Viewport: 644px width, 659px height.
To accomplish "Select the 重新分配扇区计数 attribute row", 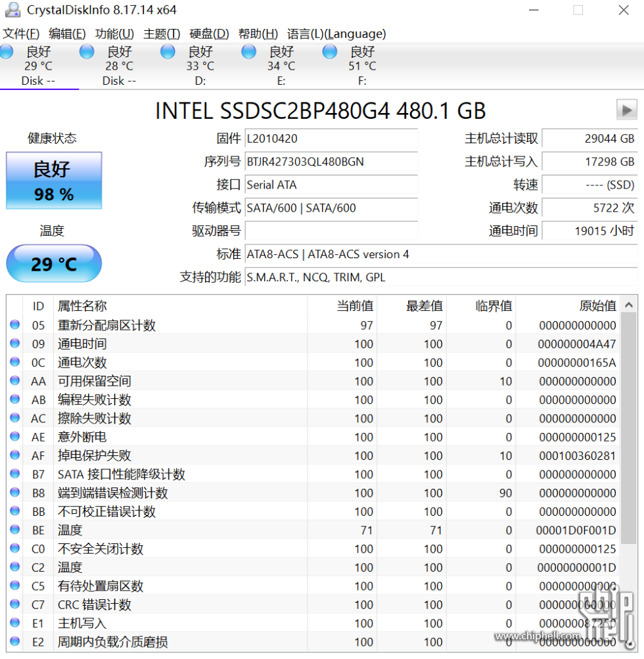I will click(313, 325).
